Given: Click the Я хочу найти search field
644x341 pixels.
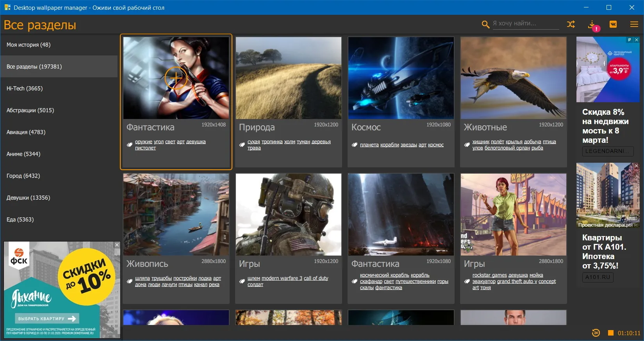Looking at the screenshot, I should (x=526, y=23).
